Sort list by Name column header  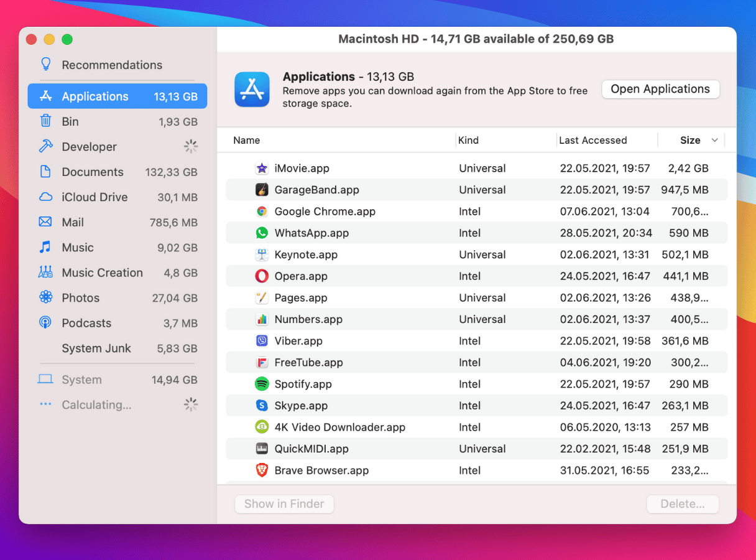247,140
